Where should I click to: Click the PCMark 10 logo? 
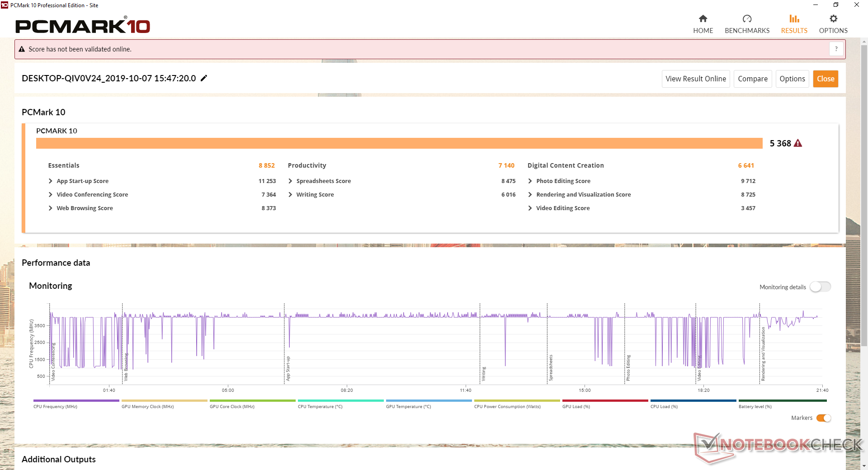pyautogui.click(x=83, y=26)
